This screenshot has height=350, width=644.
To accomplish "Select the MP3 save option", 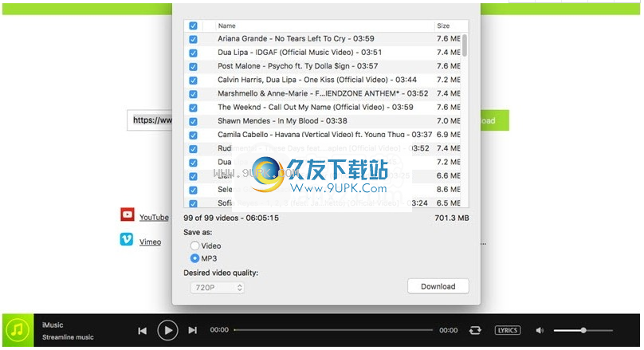I will pos(194,258).
